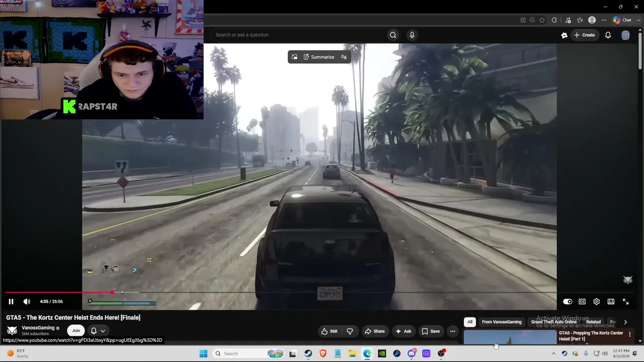The width and height of the screenshot is (644, 362).
Task: Click the red progress scrubber handle
Action: pyautogui.click(x=112, y=292)
